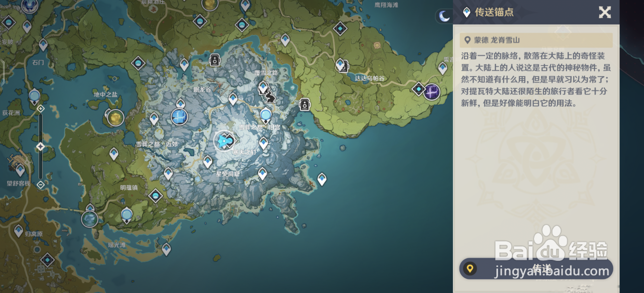Click the 鹰翔海滩 map label
Viewport: 644px width, 293px height.
pyautogui.click(x=386, y=5)
